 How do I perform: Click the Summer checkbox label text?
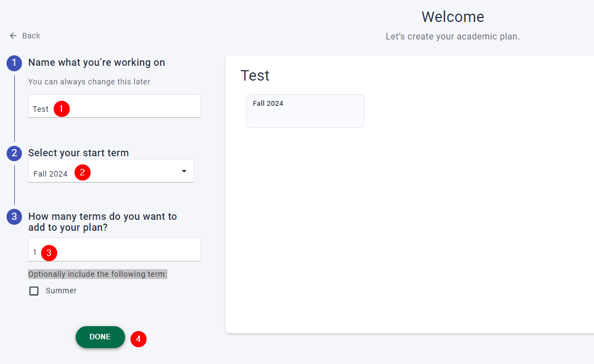[61, 291]
